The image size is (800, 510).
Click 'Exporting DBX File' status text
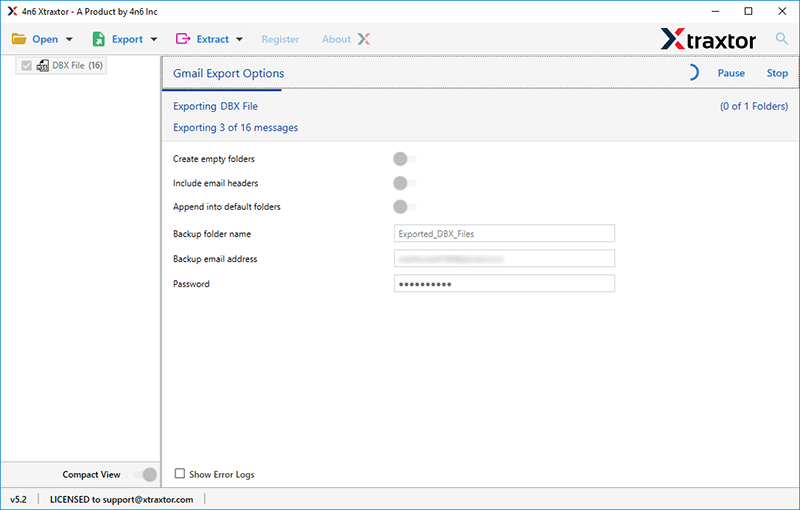point(215,106)
